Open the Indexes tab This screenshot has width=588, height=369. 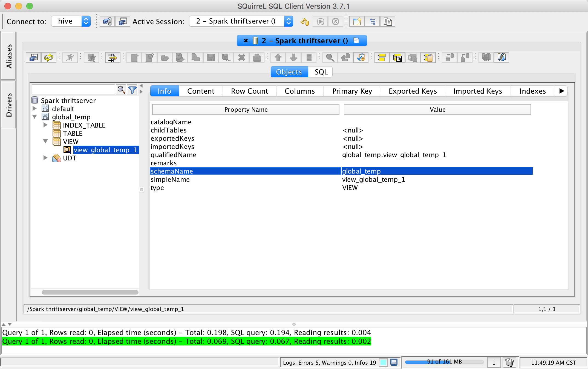click(x=532, y=91)
